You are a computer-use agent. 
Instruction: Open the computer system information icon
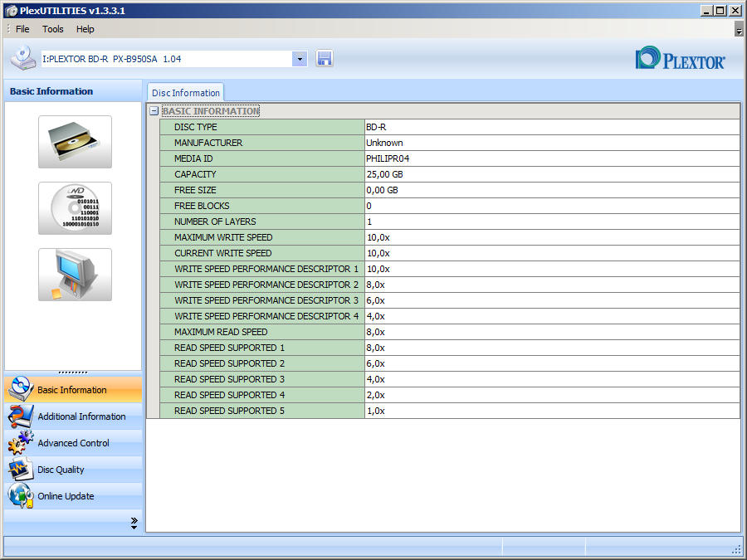[76, 275]
